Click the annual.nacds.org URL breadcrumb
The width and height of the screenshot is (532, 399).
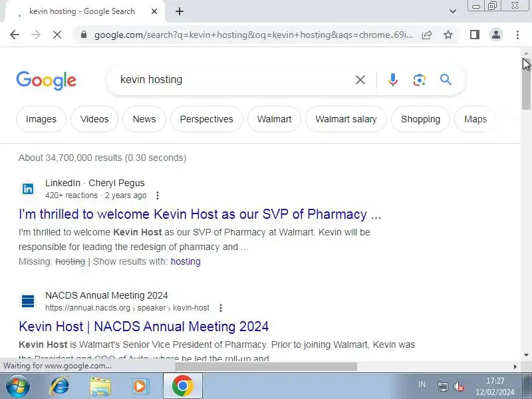(127, 308)
